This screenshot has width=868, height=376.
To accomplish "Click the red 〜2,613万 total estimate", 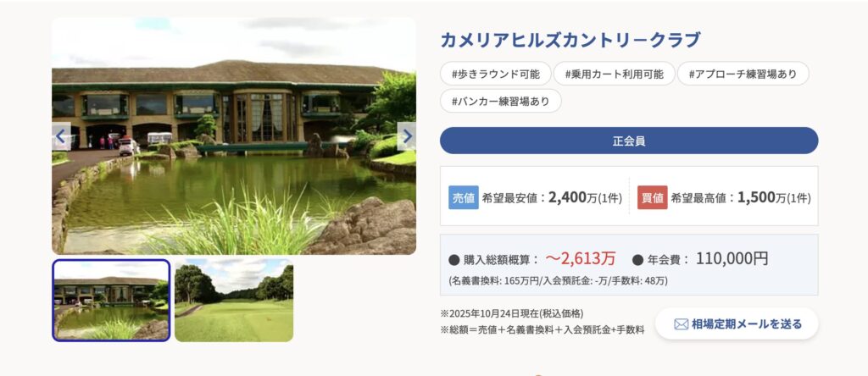I will (x=581, y=258).
